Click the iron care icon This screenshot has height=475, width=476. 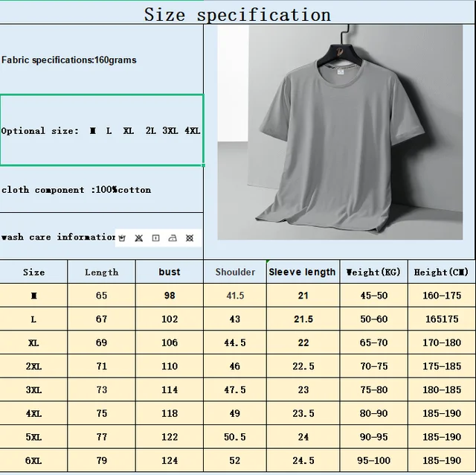pyautogui.click(x=173, y=238)
